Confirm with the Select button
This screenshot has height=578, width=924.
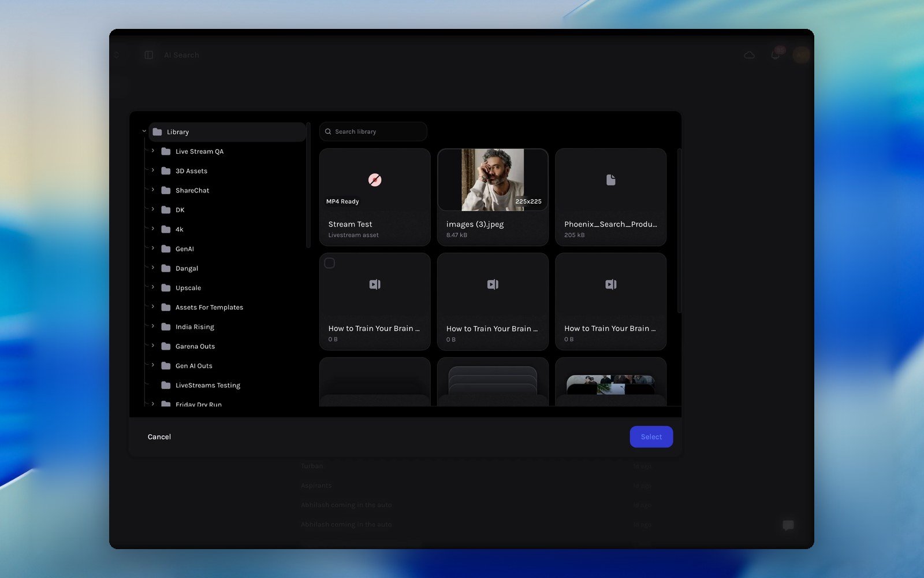tap(651, 437)
